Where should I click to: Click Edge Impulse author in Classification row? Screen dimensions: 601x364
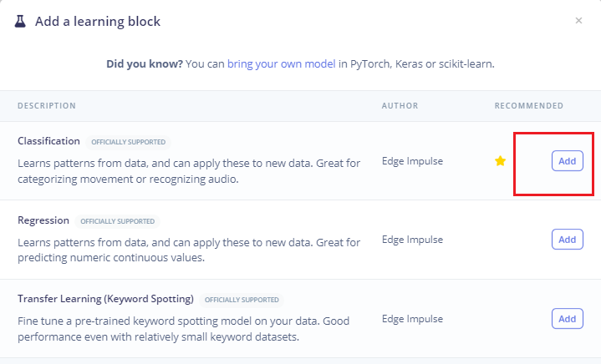[x=412, y=161]
